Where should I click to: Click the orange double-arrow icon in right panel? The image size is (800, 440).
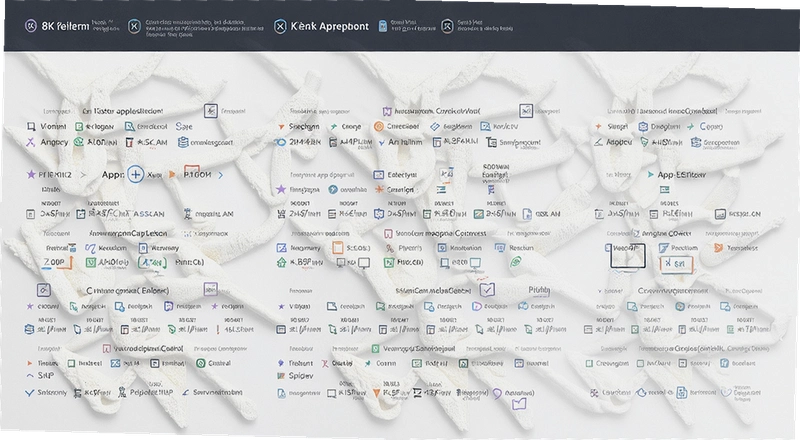click(718, 248)
